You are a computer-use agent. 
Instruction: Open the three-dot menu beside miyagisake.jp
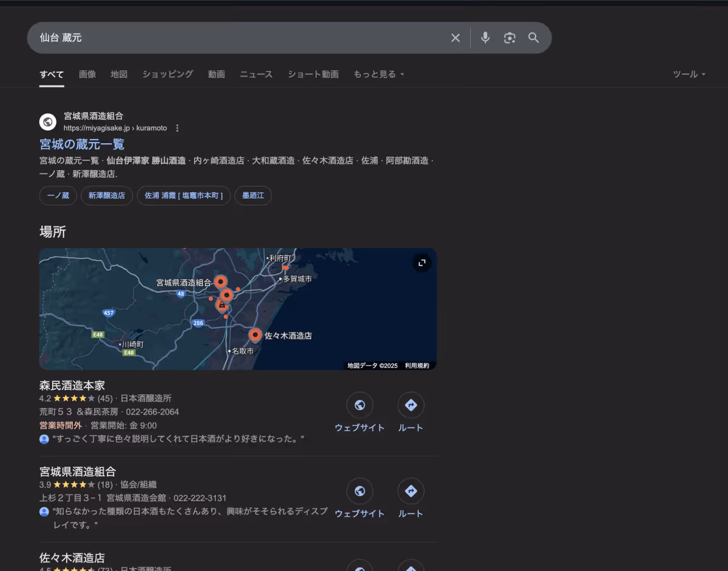(177, 128)
